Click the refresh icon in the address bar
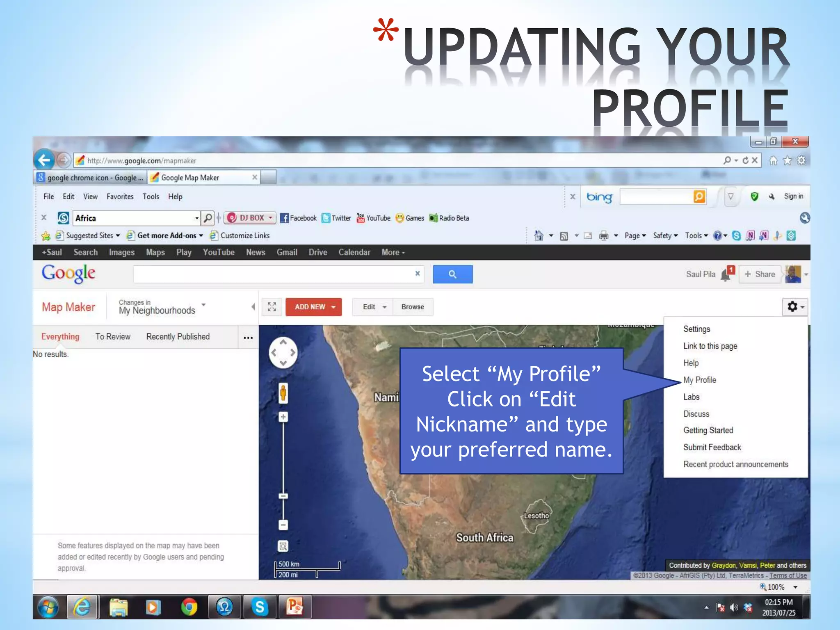This screenshot has height=630, width=840. pos(745,160)
